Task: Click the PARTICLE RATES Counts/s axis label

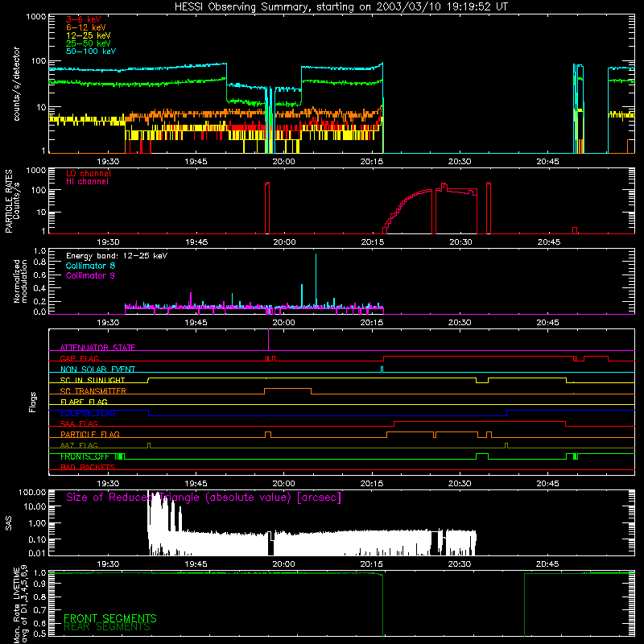Action: [13, 200]
